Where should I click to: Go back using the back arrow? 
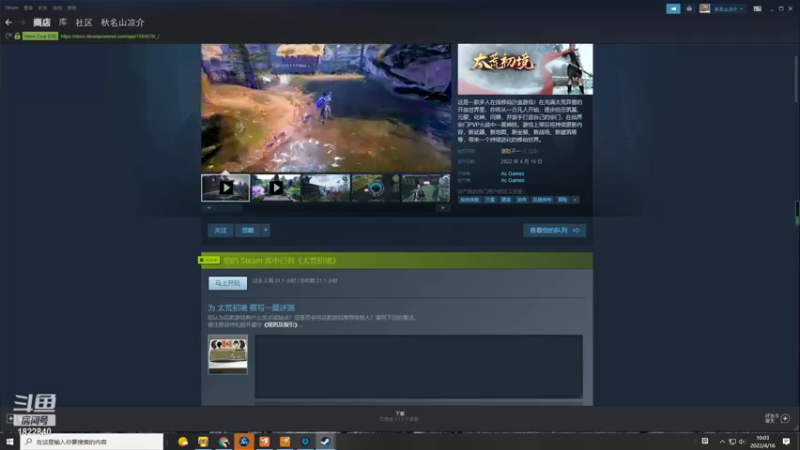pos(8,22)
